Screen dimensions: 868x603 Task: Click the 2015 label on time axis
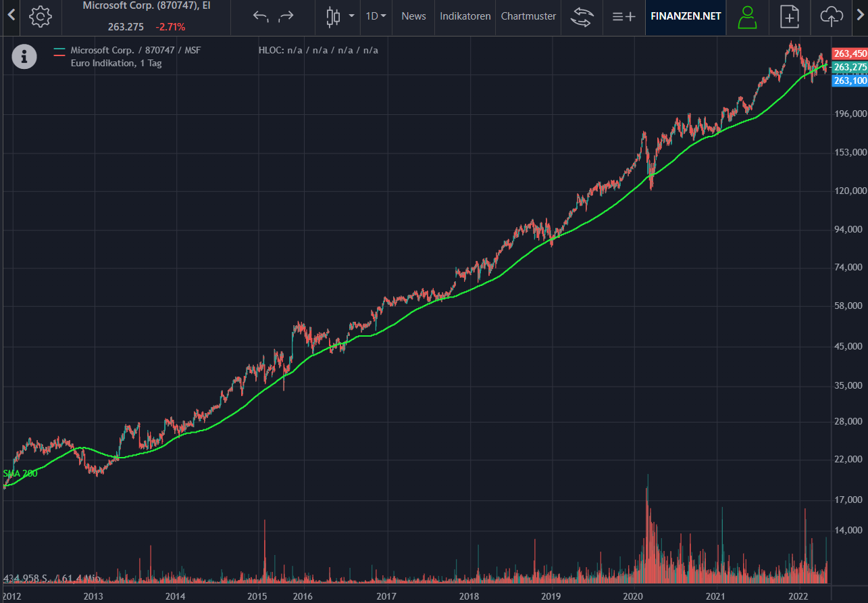coord(257,596)
